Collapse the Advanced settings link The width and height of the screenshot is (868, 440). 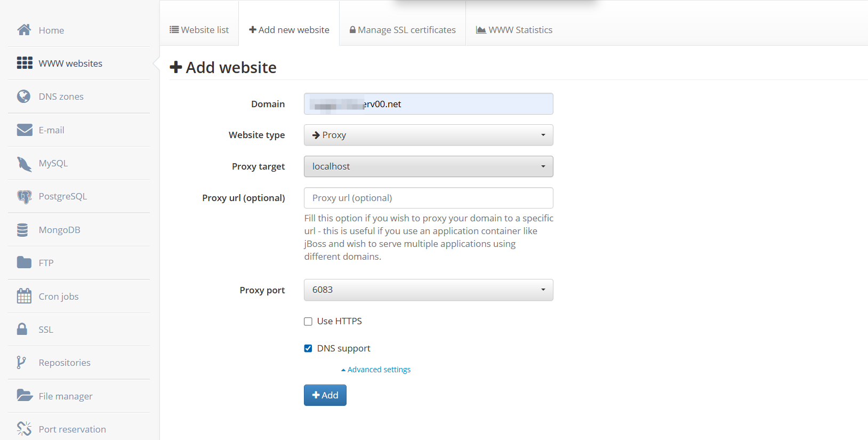(x=376, y=370)
